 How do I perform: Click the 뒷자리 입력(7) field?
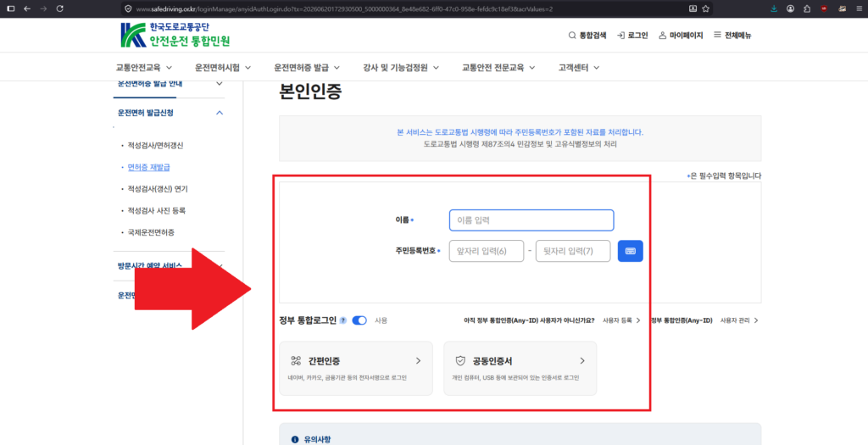coord(573,251)
